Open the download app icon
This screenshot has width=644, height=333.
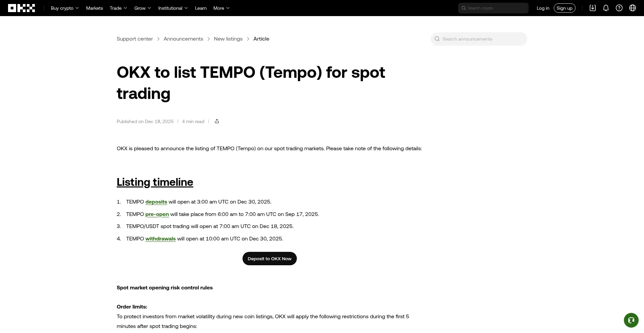[x=592, y=8]
